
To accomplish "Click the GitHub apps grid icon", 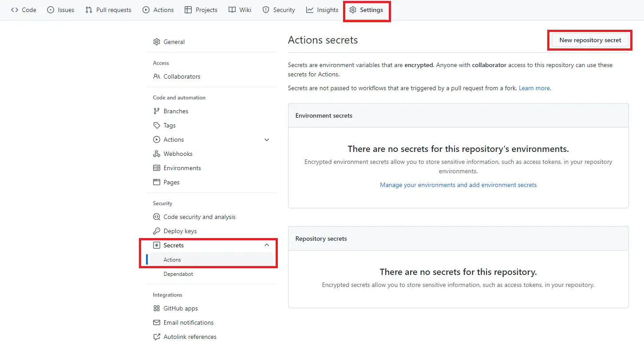I will tap(156, 308).
